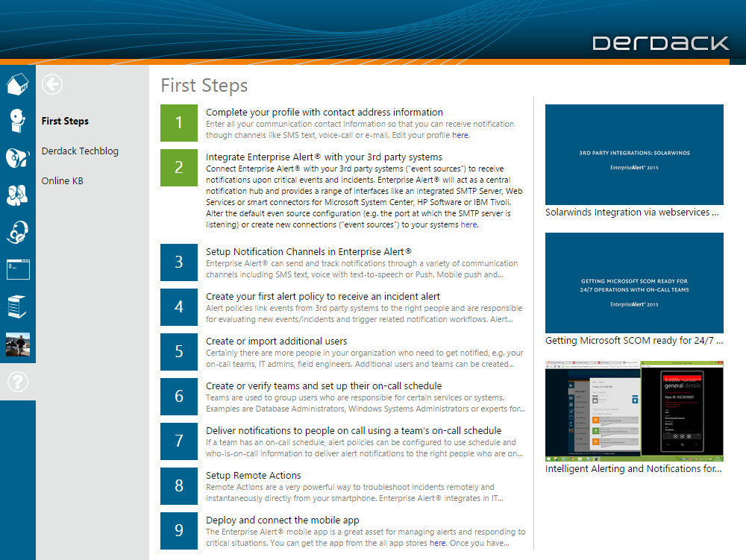Open the Intelligent Alerting video thumbnail

pos(634,411)
